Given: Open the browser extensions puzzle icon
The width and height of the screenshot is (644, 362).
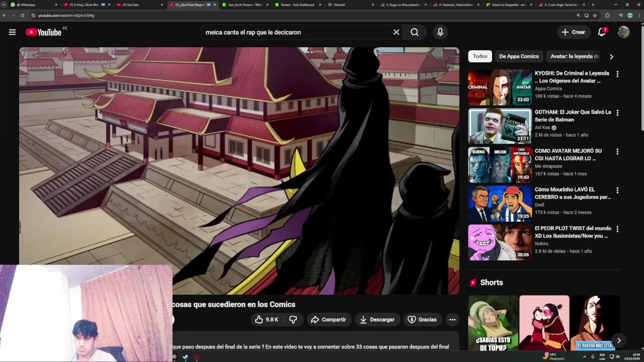Looking at the screenshot, I should tap(607, 16).
